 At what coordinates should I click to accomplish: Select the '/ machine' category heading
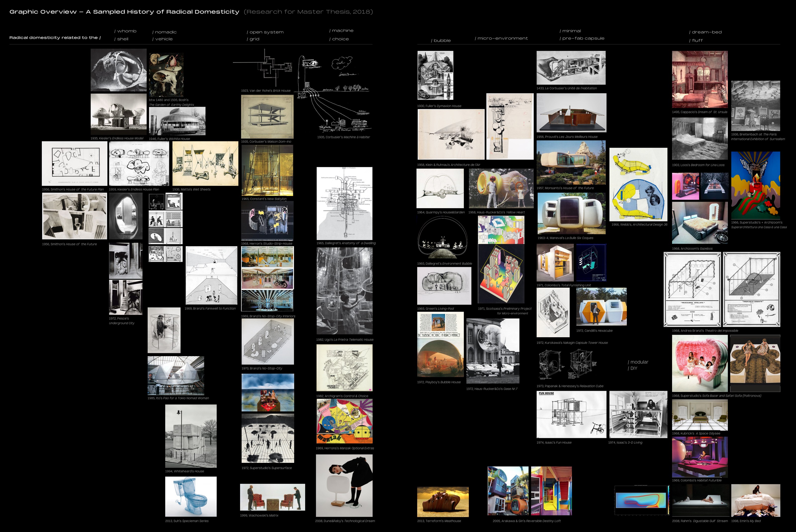(x=341, y=31)
